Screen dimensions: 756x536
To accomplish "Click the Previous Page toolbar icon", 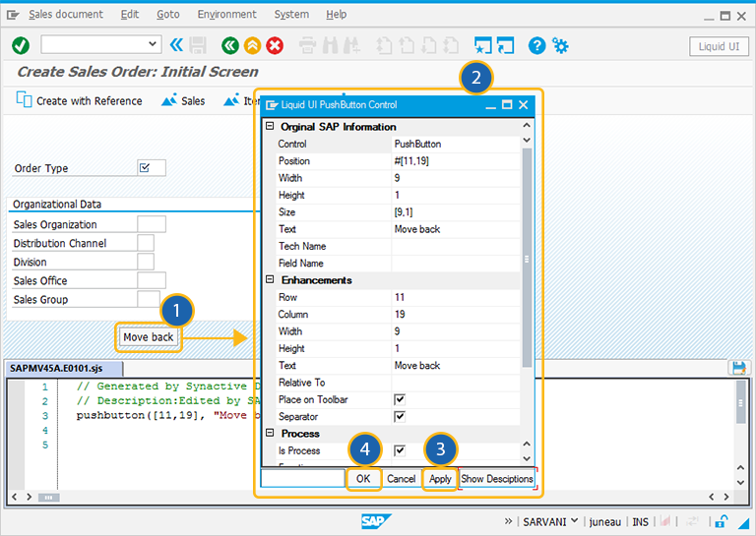I will (x=407, y=46).
